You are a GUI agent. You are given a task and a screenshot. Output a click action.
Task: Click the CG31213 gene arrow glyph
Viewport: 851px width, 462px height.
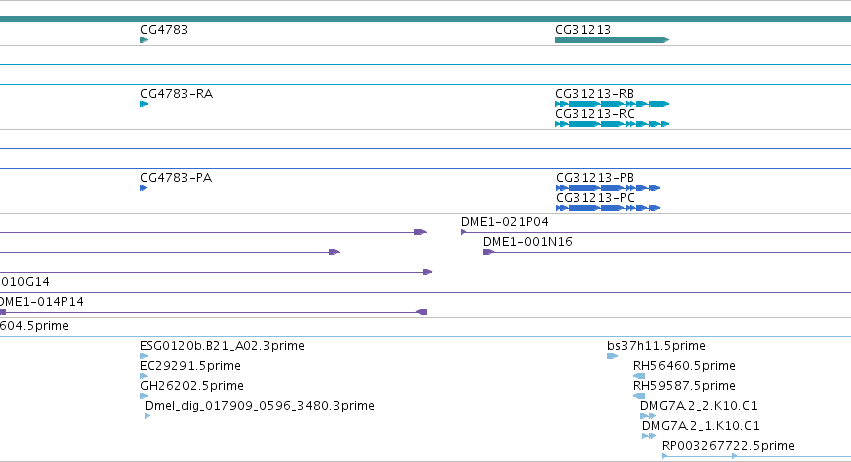[x=612, y=40]
